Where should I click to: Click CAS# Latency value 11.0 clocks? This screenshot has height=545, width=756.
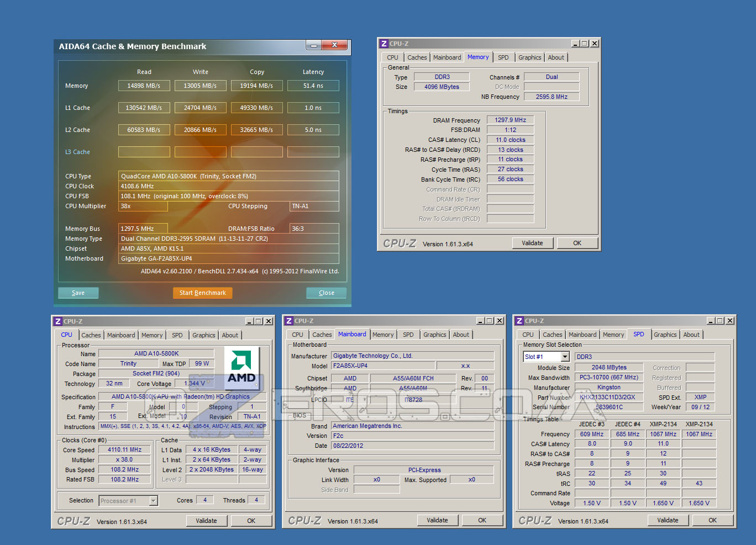pyautogui.click(x=511, y=140)
